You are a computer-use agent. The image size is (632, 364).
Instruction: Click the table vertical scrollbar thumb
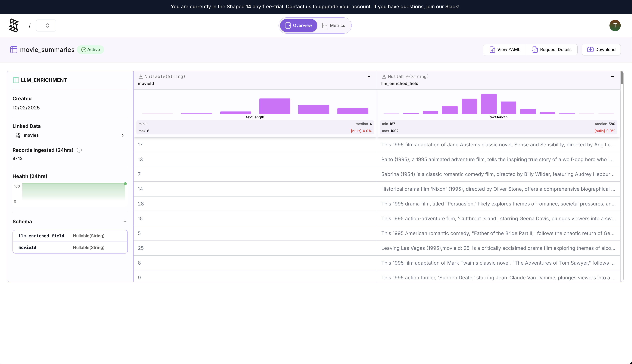click(x=622, y=78)
